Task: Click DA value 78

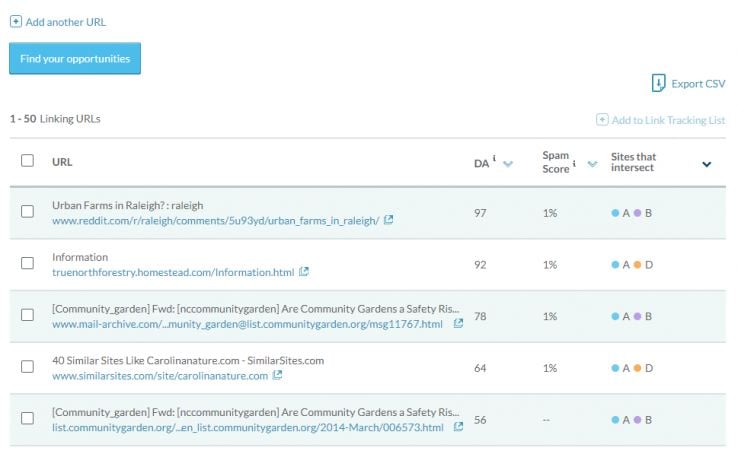Action: pos(480,316)
